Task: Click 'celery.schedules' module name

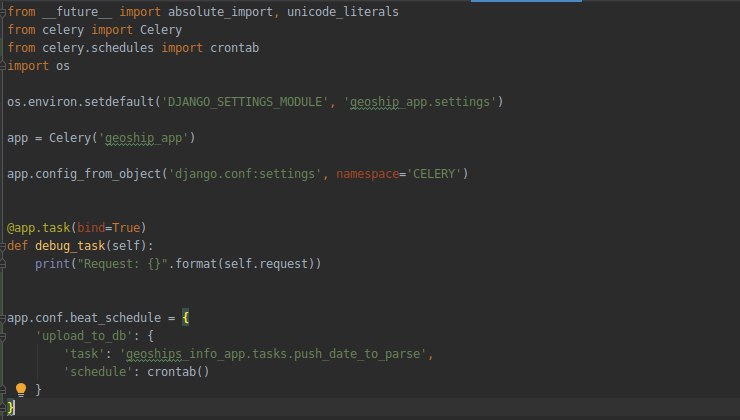Action: [98, 48]
